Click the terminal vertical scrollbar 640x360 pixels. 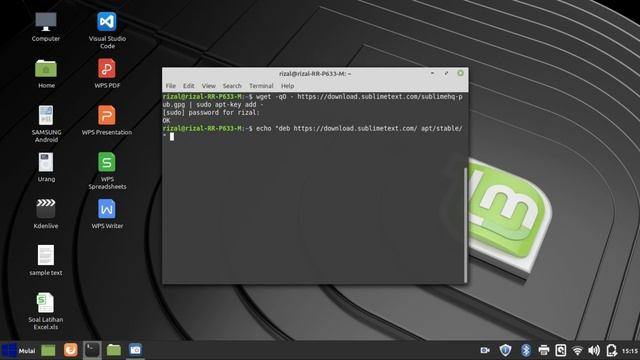465,224
